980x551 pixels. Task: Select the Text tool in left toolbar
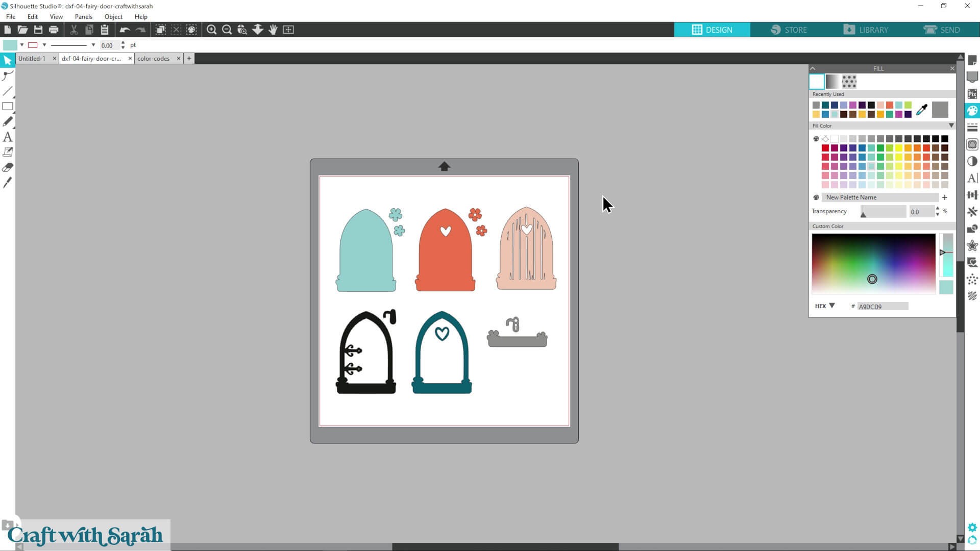click(x=8, y=137)
